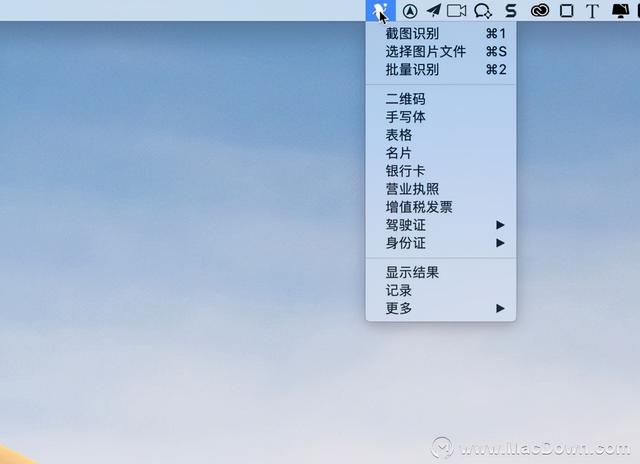Select 手写体 recognition option
The width and height of the screenshot is (640, 464).
pyautogui.click(x=441, y=117)
